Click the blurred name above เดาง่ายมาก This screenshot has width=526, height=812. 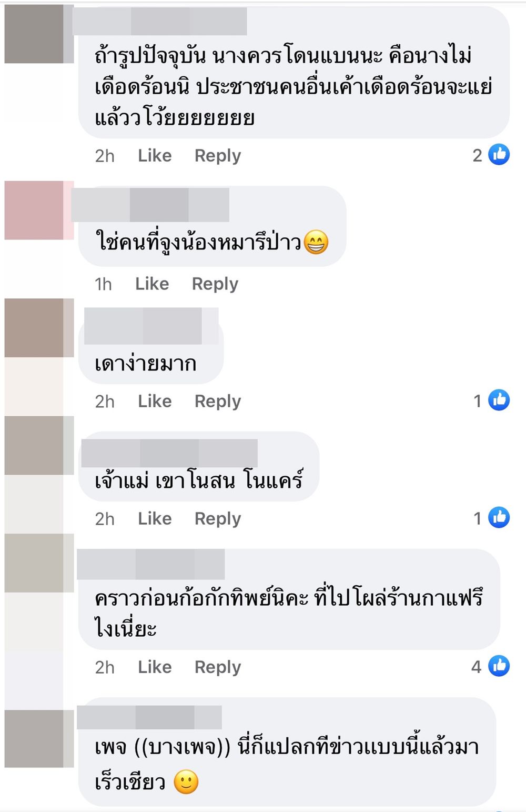(151, 326)
